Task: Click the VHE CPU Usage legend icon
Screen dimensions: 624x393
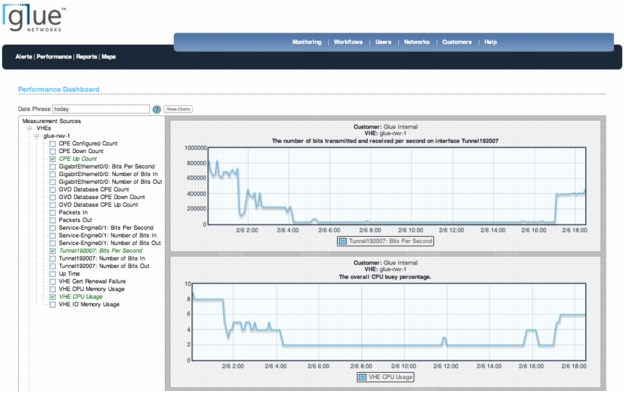Action: pos(362,377)
